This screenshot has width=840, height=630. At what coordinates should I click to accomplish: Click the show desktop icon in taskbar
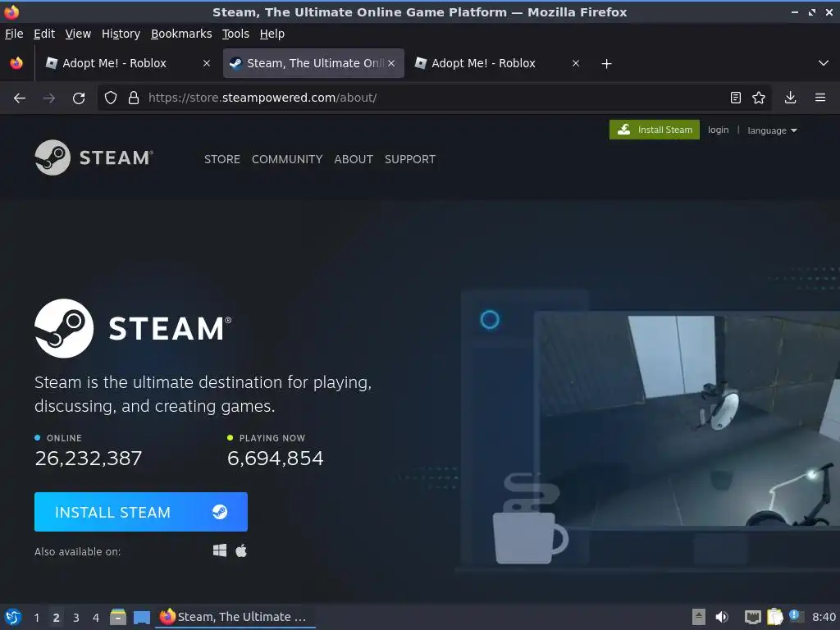(x=141, y=617)
